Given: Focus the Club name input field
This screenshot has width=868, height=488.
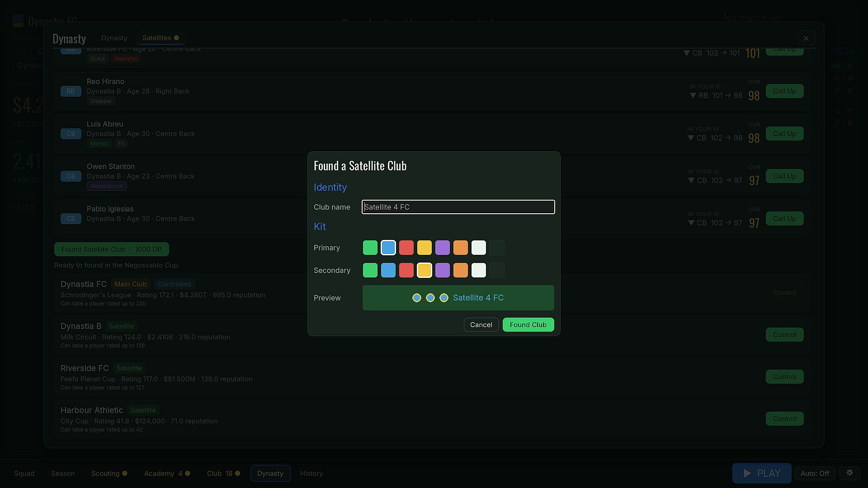Looking at the screenshot, I should (458, 207).
